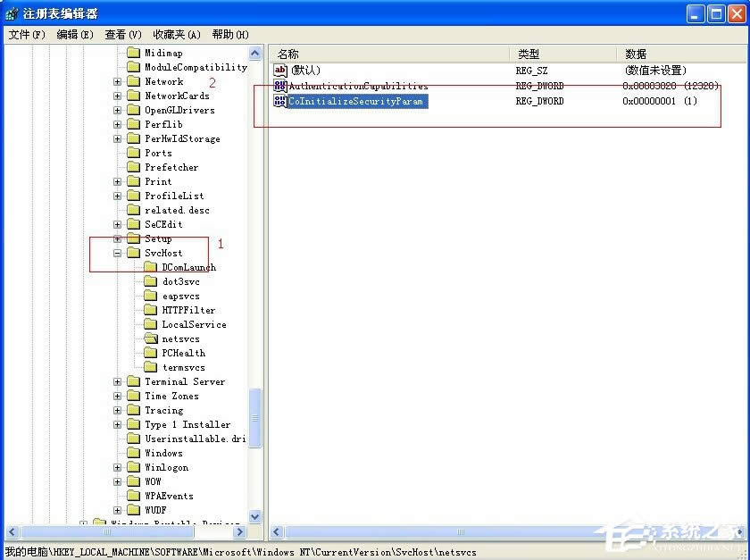Expand the Network tree node

point(117,81)
